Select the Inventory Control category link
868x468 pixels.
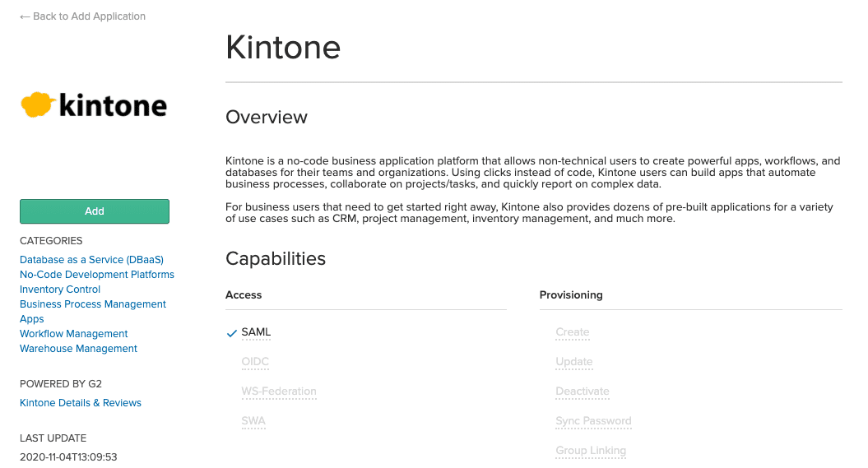[x=60, y=290]
